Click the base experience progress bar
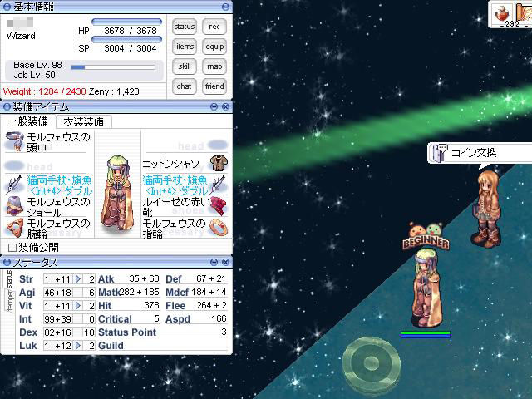The height and width of the screenshot is (399, 532). 113,67
